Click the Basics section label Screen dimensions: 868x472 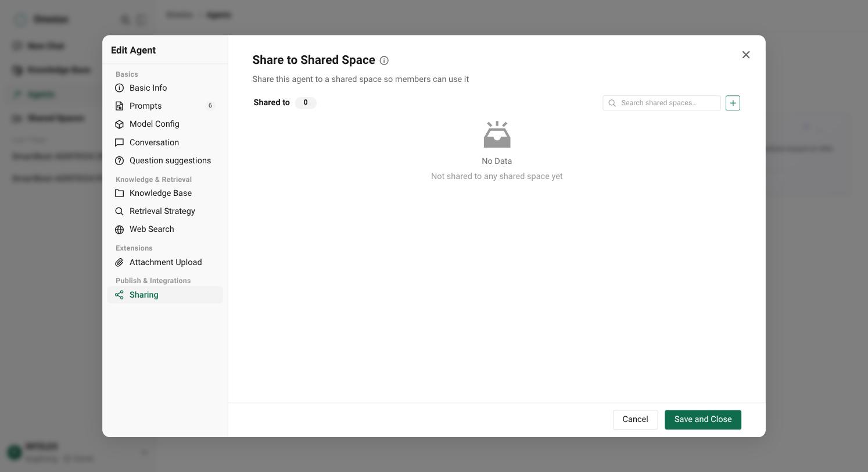point(127,74)
